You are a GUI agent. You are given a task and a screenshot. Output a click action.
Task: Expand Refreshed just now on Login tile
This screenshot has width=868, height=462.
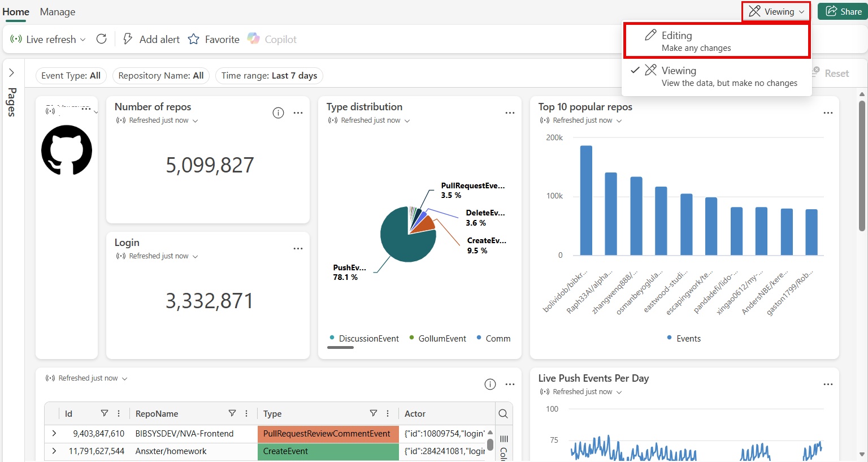click(158, 256)
